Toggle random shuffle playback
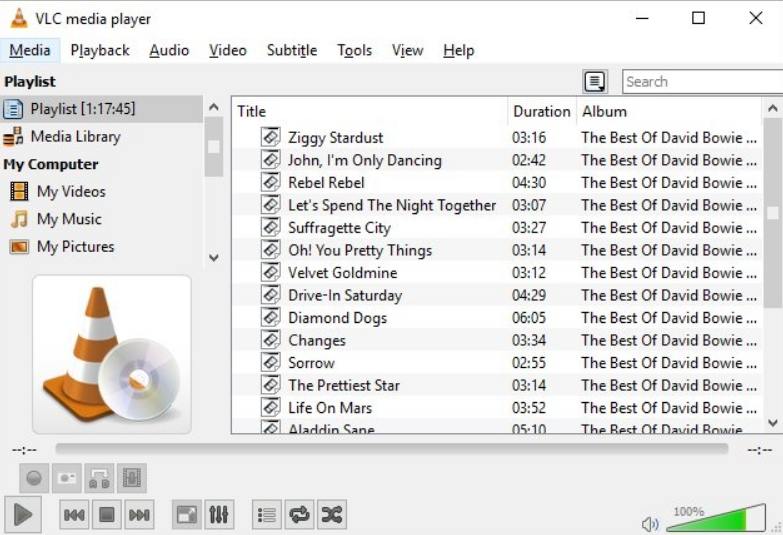 pyautogui.click(x=332, y=515)
